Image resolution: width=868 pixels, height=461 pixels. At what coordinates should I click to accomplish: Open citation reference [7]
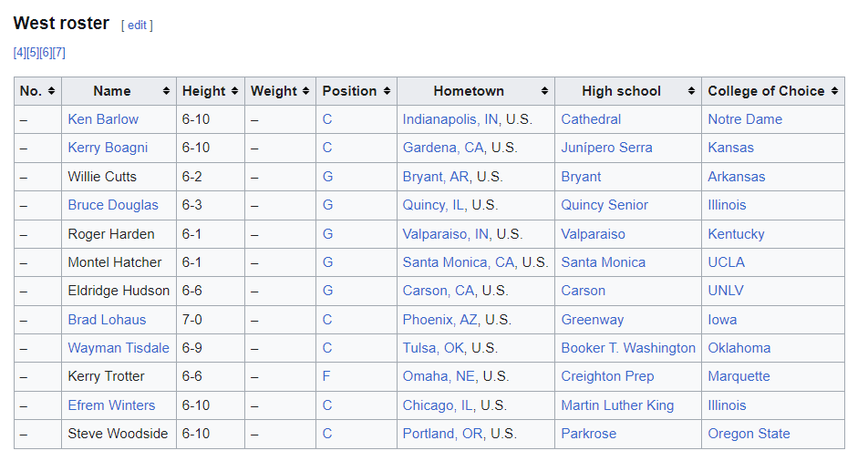pos(59,53)
